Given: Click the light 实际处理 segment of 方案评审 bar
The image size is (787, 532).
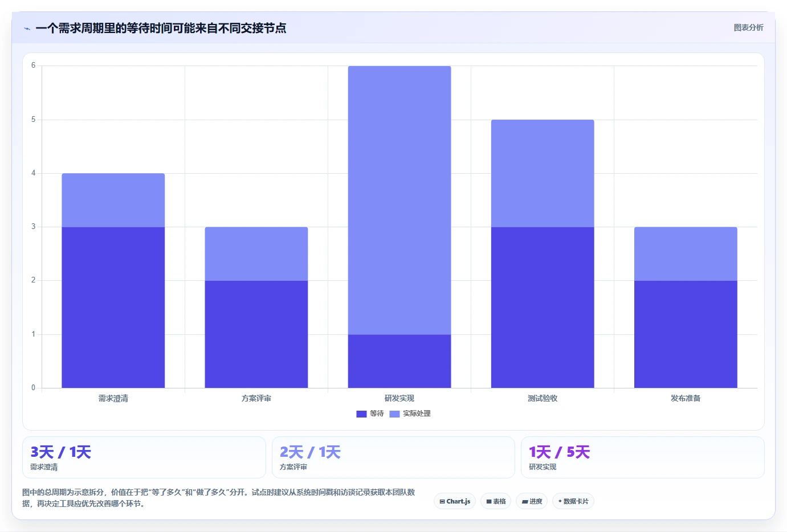Looking at the screenshot, I should point(256,254).
